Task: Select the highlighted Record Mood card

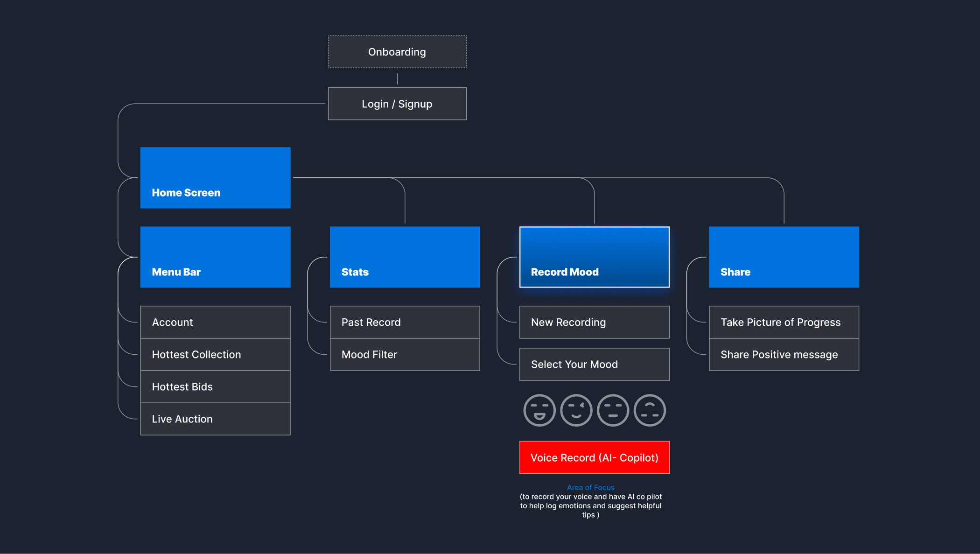Action: [x=594, y=257]
